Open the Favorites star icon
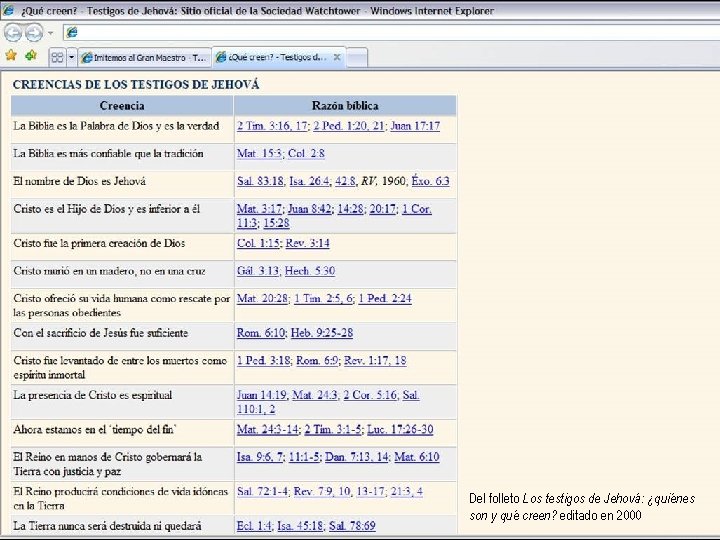720x540 pixels. 11,56
